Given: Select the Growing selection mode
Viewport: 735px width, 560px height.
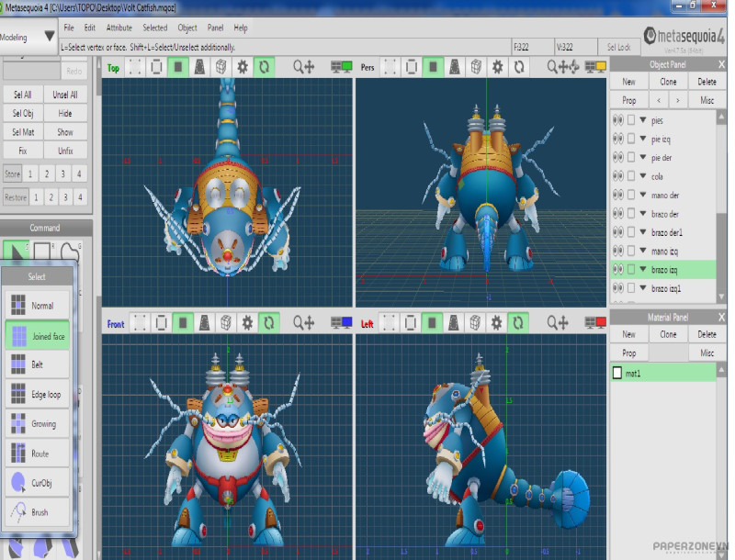Looking at the screenshot, I should pyautogui.click(x=39, y=424).
